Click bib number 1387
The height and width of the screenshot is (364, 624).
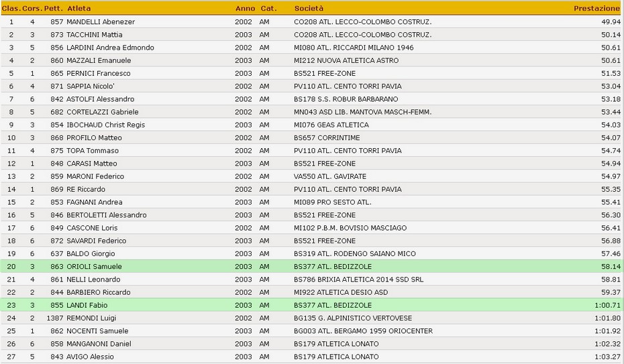[55, 318]
